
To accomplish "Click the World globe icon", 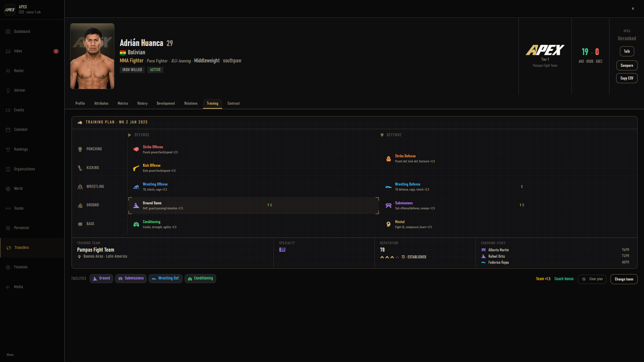I will tap(8, 189).
